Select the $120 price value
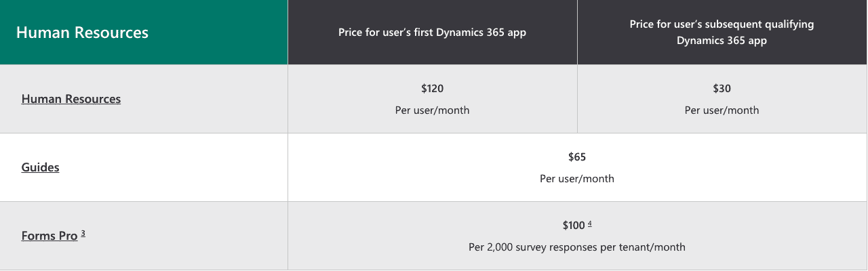Viewport: 868px width, 271px height. (x=432, y=89)
